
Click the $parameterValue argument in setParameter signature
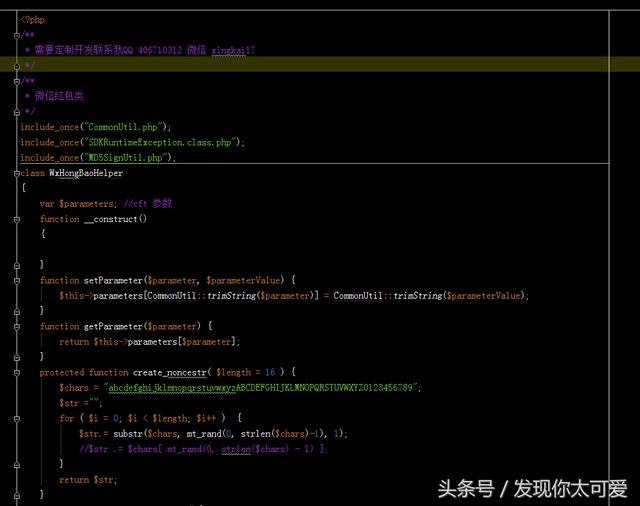[243, 280]
